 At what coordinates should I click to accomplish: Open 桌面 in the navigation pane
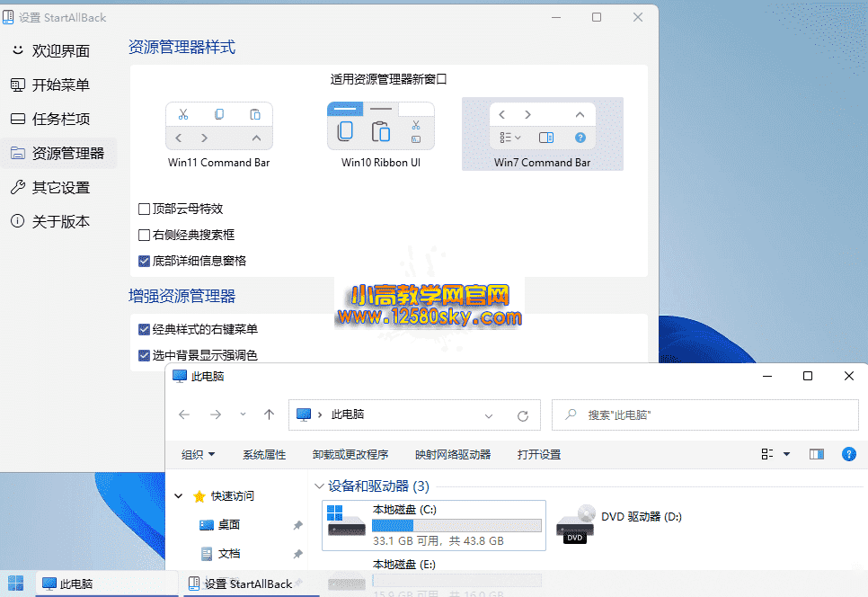(220, 524)
